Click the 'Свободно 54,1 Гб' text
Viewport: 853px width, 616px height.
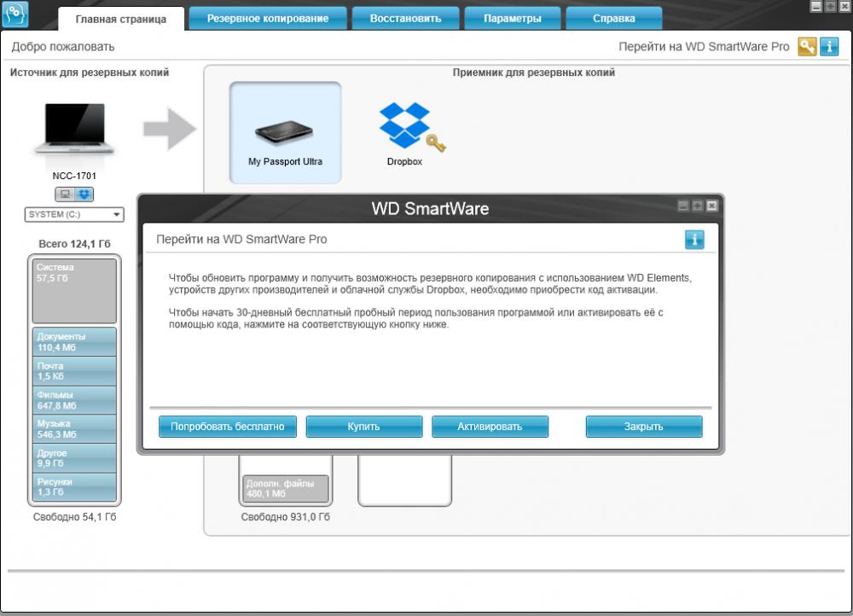(74, 517)
